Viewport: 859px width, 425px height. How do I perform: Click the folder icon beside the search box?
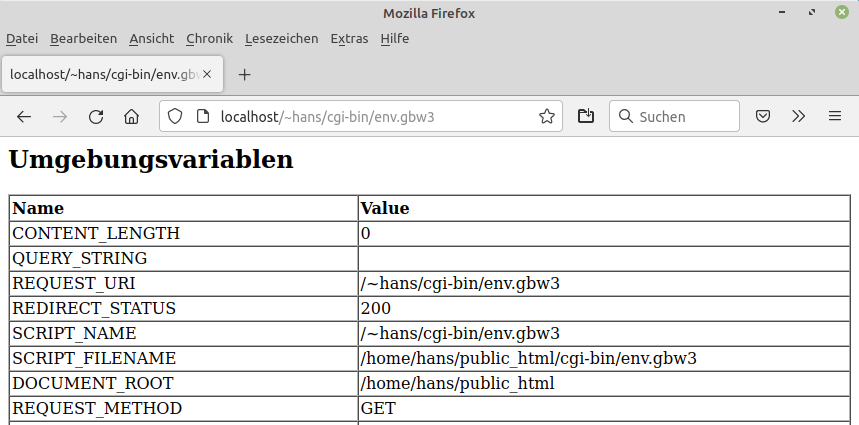[x=586, y=116]
